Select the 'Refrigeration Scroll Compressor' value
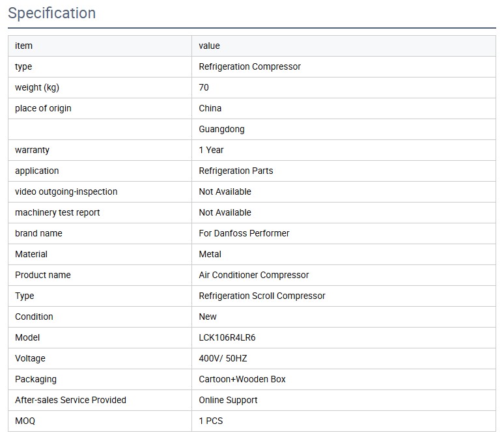The width and height of the screenshot is (504, 437). (x=262, y=296)
